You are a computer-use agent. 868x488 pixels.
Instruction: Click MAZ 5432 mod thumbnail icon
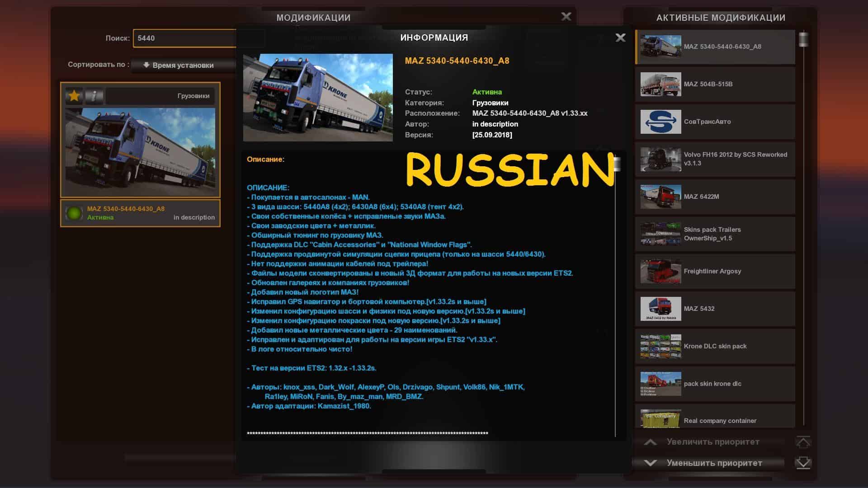point(660,309)
